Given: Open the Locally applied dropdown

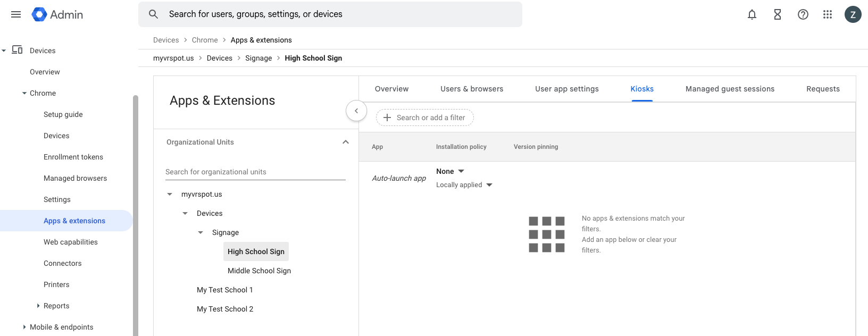Looking at the screenshot, I should click(x=464, y=185).
